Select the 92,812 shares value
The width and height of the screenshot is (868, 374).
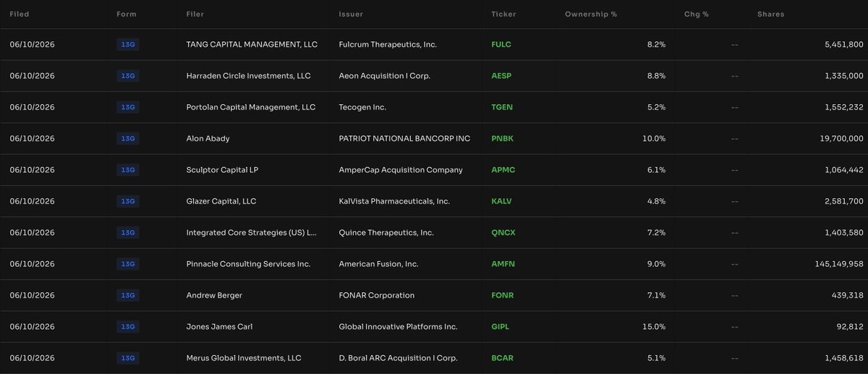pos(848,327)
